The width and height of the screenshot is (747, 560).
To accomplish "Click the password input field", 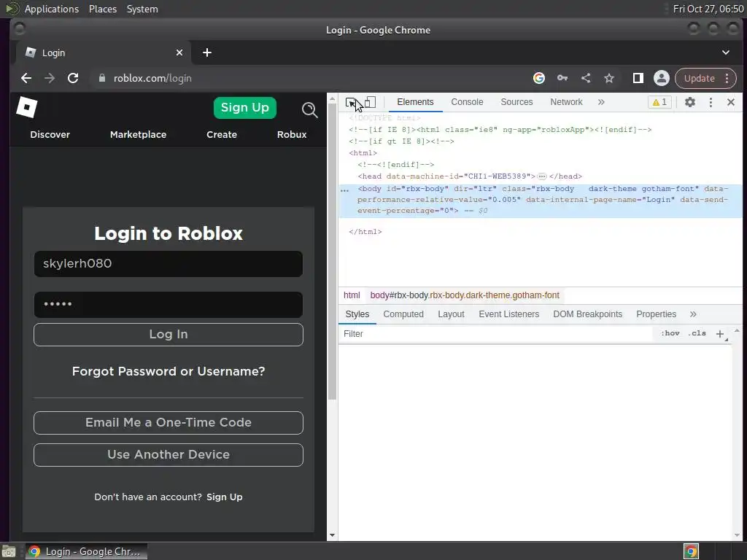I will [169, 304].
